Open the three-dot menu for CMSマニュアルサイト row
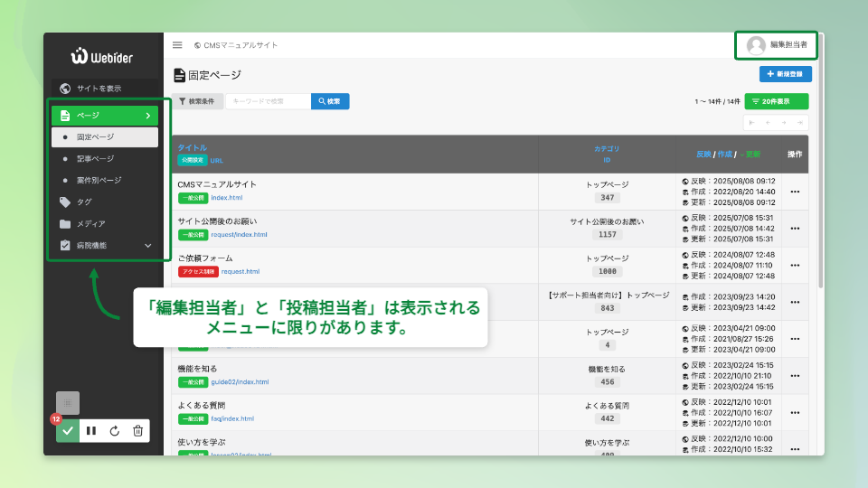The height and width of the screenshot is (488, 868). point(795,192)
